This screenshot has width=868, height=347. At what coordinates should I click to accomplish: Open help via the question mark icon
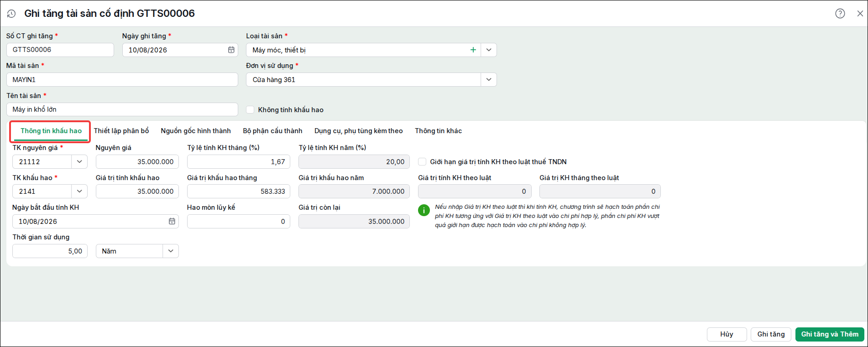pos(840,14)
